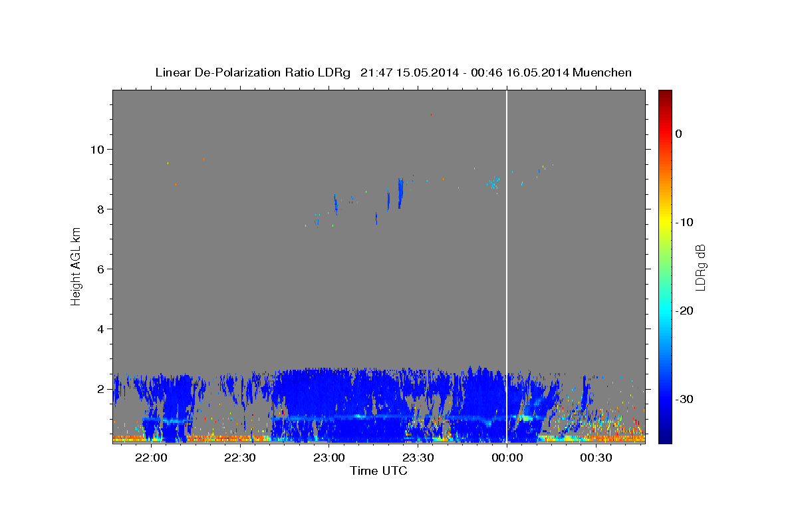Click the 22:00 time tick label
798x532 pixels.
151,458
